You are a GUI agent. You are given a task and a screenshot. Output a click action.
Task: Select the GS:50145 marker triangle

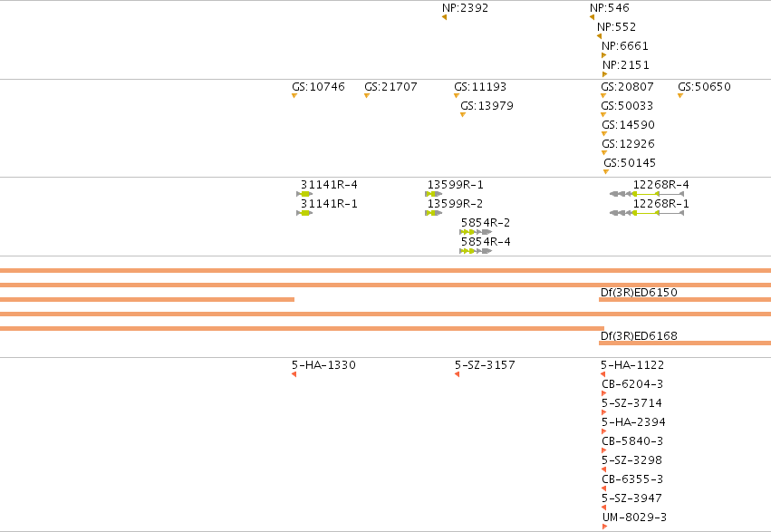point(606,172)
